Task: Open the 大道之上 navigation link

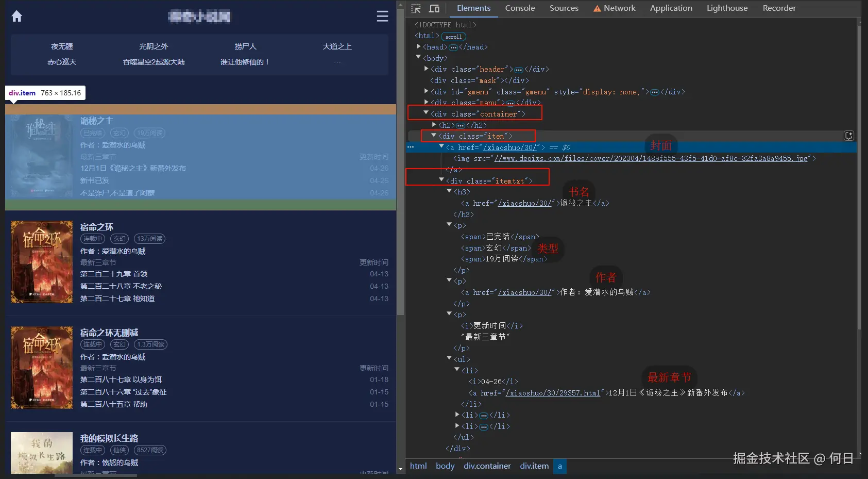Action: [x=337, y=46]
